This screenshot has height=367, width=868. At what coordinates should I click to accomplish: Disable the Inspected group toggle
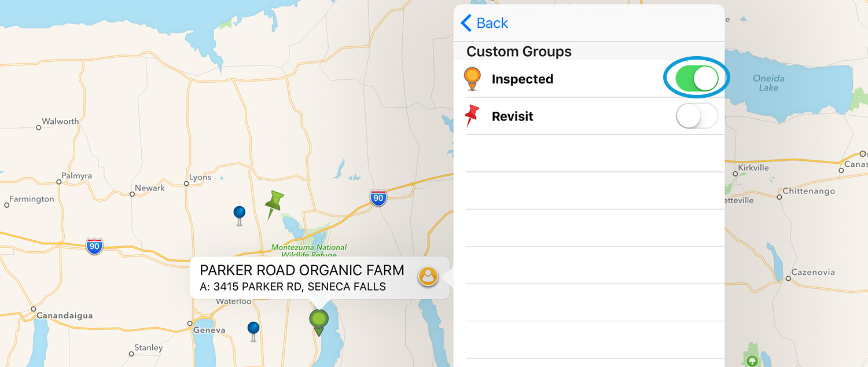tap(696, 79)
